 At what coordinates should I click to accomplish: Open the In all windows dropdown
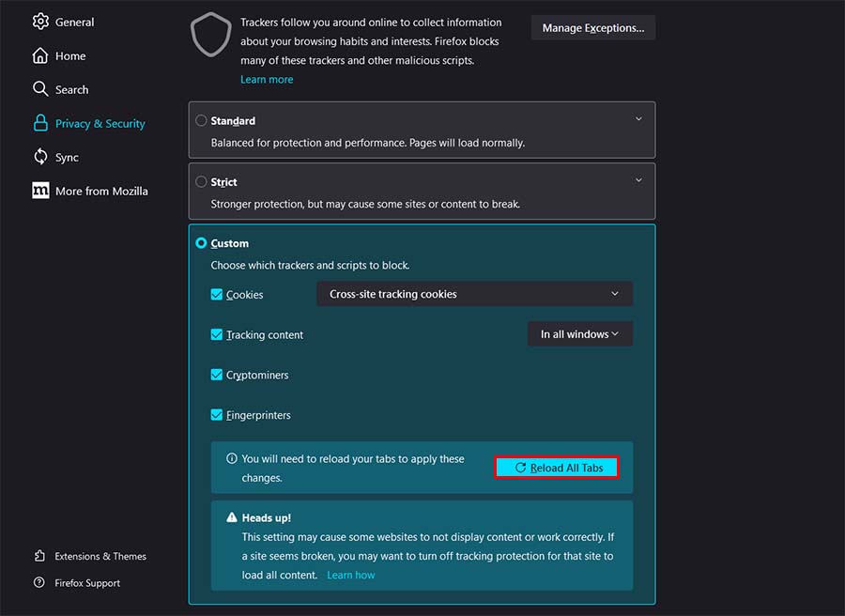[x=579, y=334]
